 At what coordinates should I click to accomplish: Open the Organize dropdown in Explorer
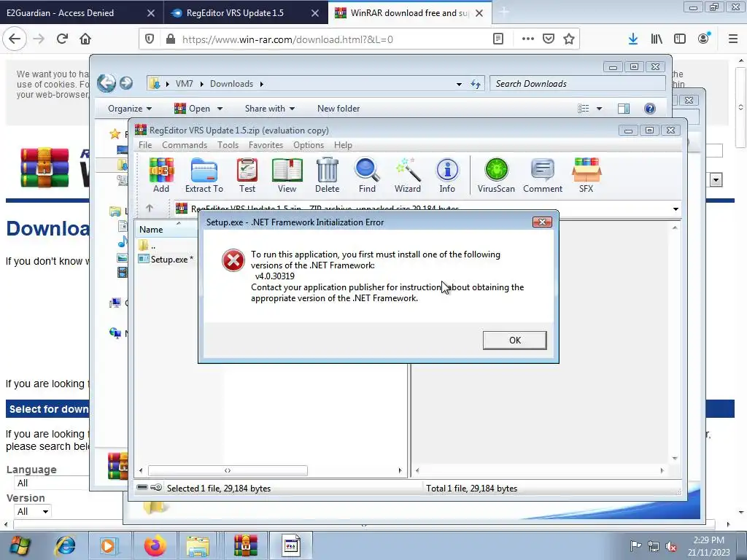pos(130,109)
